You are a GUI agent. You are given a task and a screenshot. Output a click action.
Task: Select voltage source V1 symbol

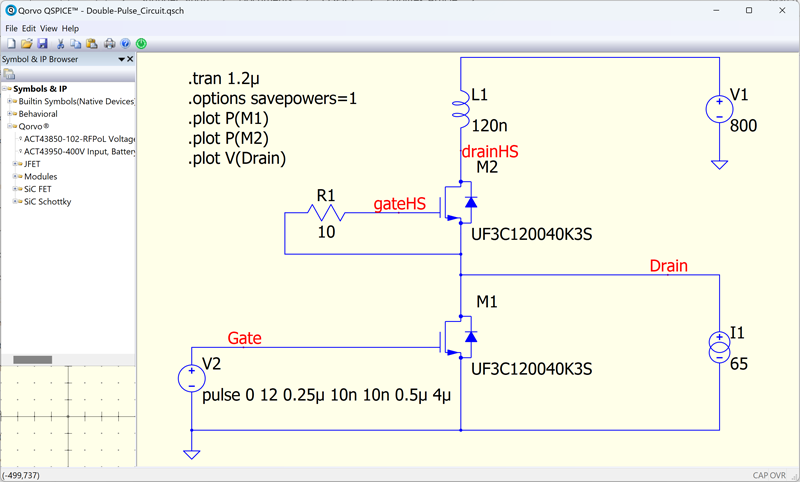pos(719,109)
